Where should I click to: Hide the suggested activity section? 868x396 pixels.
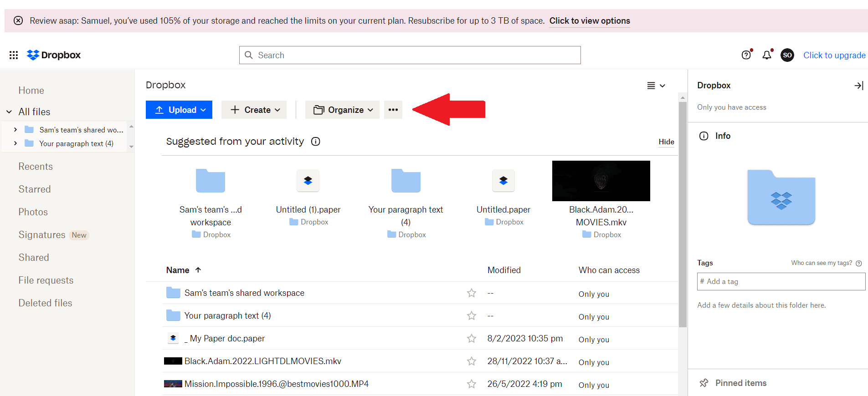click(666, 142)
